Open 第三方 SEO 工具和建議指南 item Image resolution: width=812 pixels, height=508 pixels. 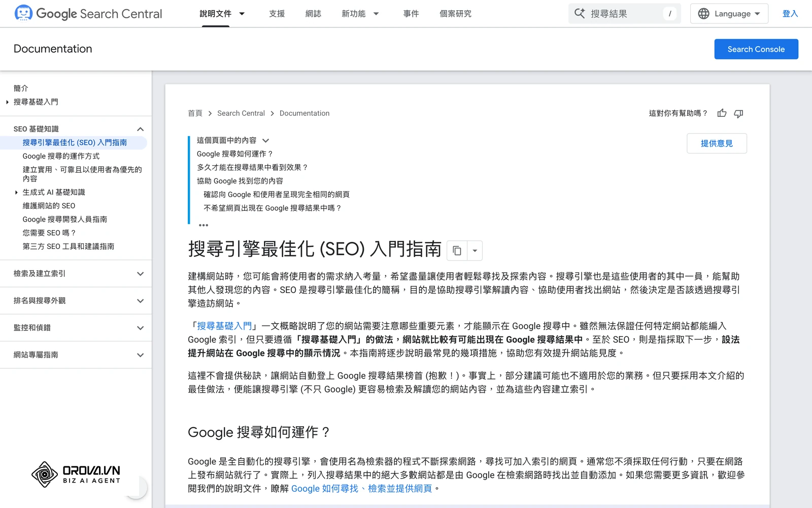point(68,246)
